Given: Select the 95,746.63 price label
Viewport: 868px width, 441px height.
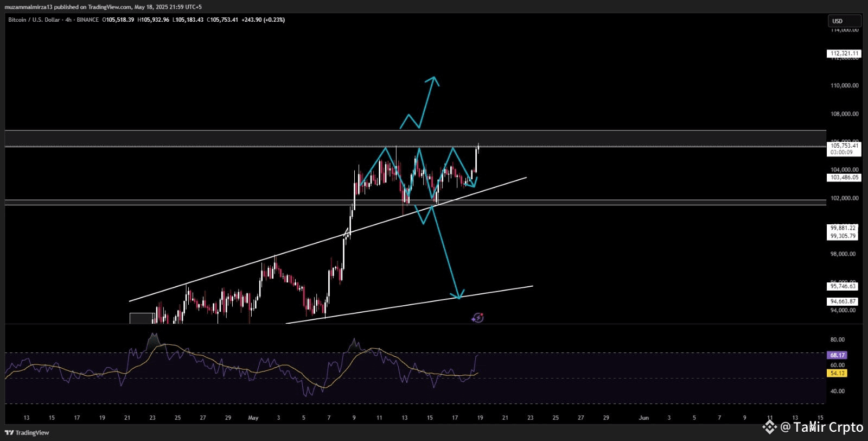Looking at the screenshot, I should (x=843, y=286).
